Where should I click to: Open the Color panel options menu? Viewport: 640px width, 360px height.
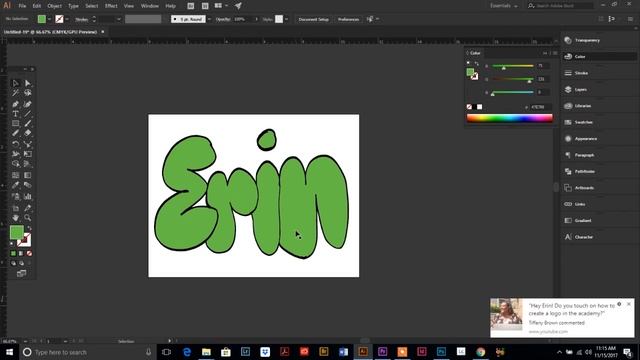555,53
